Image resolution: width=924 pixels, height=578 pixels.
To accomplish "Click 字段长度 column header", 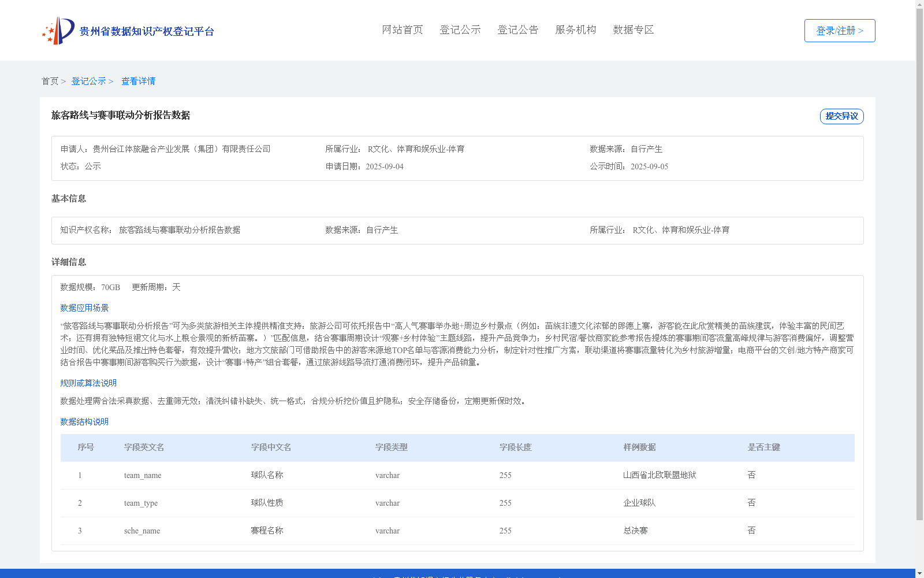I will pos(516,447).
